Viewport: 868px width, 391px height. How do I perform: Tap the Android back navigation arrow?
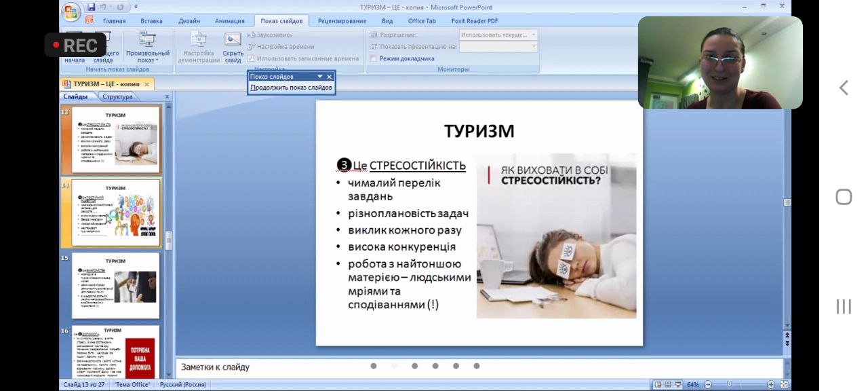click(x=844, y=88)
